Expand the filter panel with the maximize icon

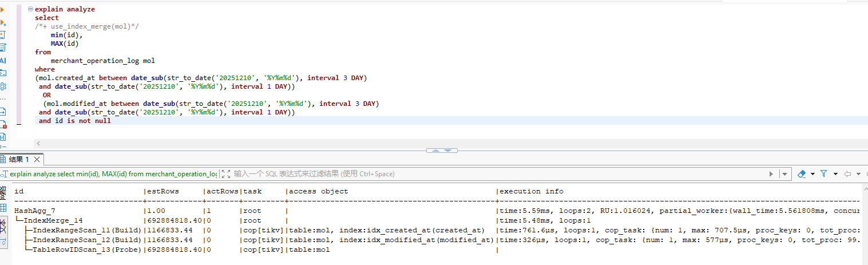click(226, 173)
